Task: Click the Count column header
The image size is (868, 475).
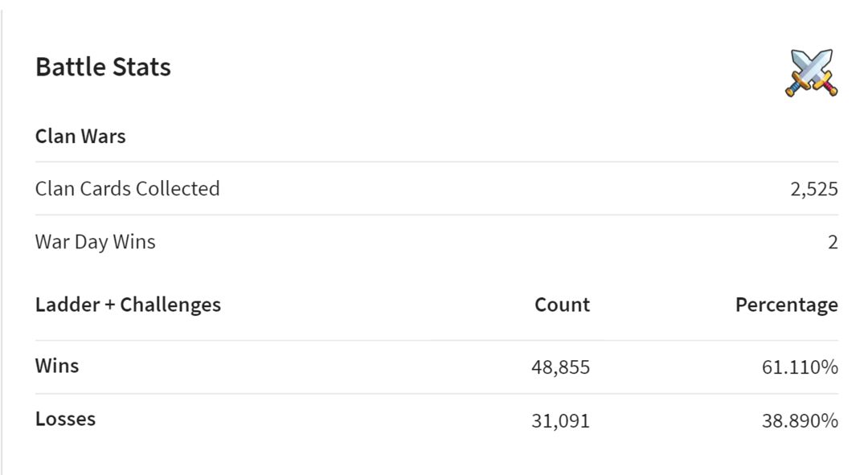Action: 562,305
